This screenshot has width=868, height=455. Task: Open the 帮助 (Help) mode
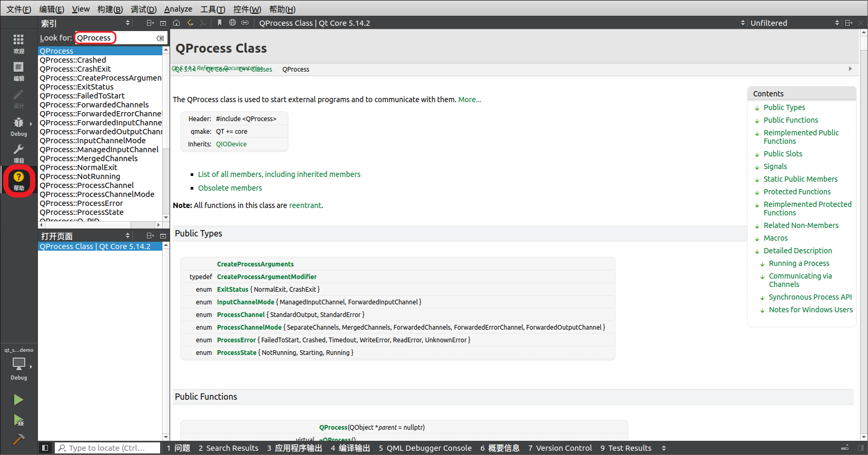click(x=18, y=181)
